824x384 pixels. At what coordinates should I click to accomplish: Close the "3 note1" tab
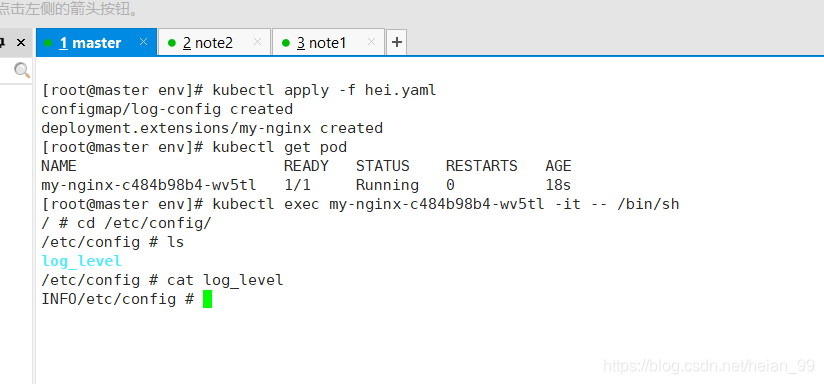[371, 42]
